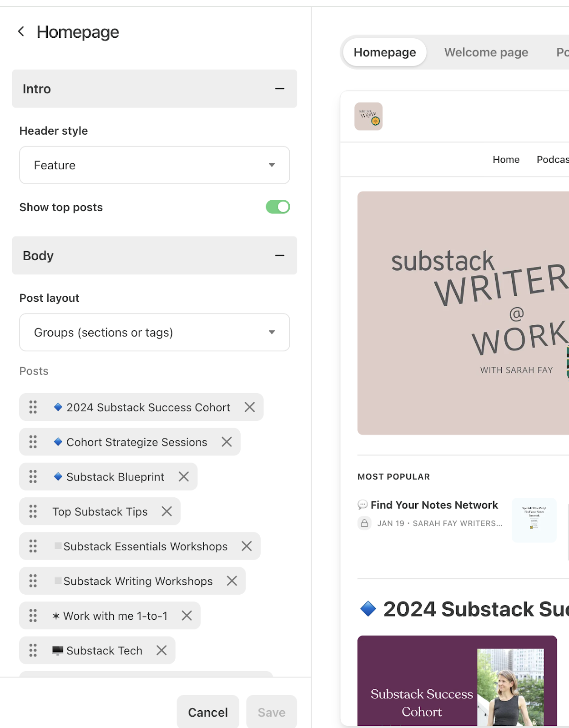Screen dimensions: 569x728
Task: Collapse the Body section
Action: (280, 256)
